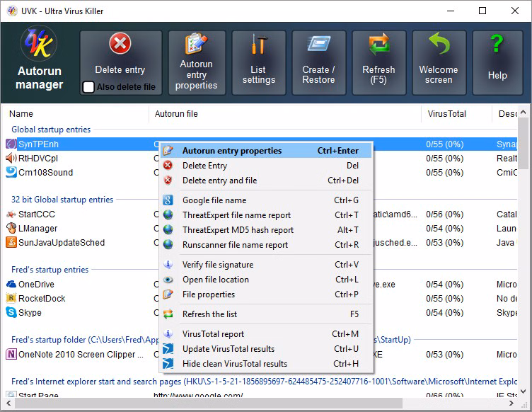Select Runscanner file name report

coord(266,245)
